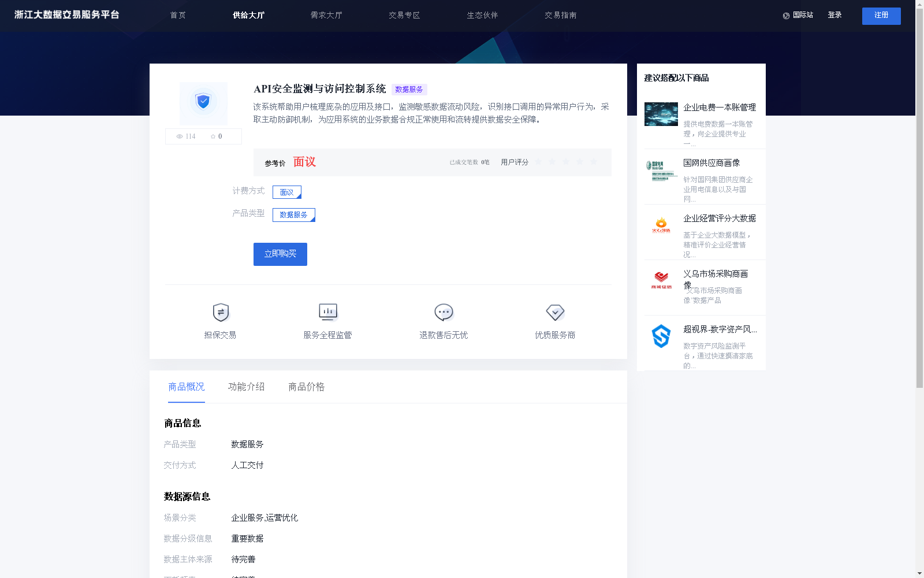Image resolution: width=924 pixels, height=578 pixels.
Task: Click the scrollbar down arrow
Action: pos(919,573)
